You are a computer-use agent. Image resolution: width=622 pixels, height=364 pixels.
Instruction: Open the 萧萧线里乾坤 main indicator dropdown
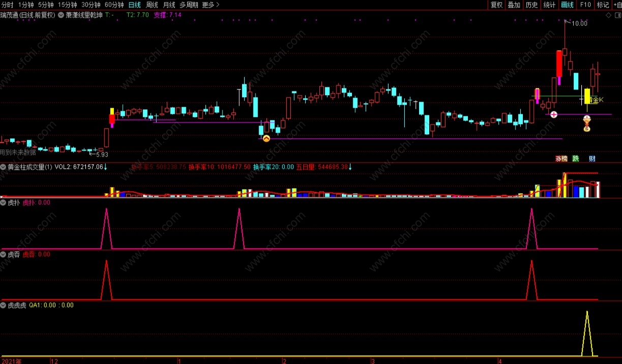[62, 15]
